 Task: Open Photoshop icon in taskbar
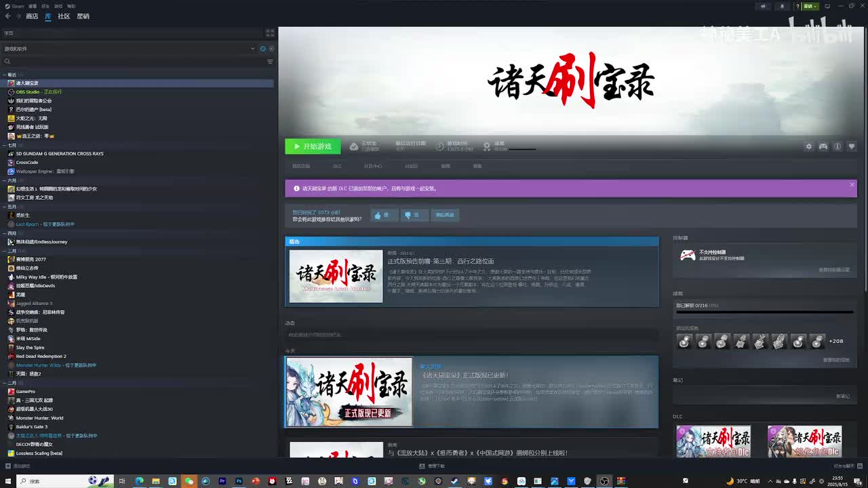pyautogui.click(x=239, y=481)
